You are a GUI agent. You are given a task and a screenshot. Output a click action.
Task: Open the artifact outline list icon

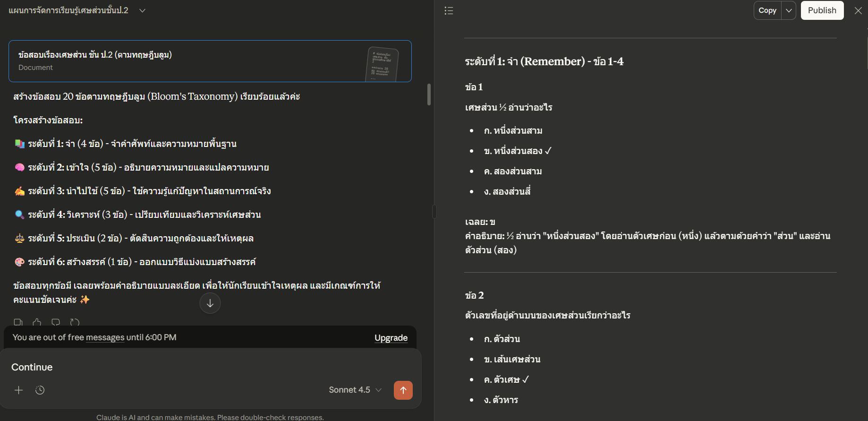[x=449, y=10]
